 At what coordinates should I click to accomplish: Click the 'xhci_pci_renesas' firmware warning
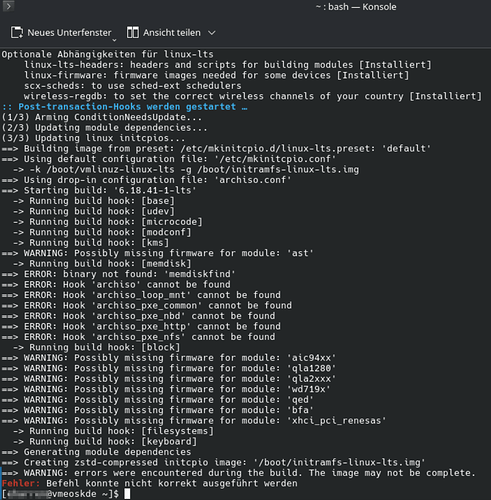pos(194,421)
